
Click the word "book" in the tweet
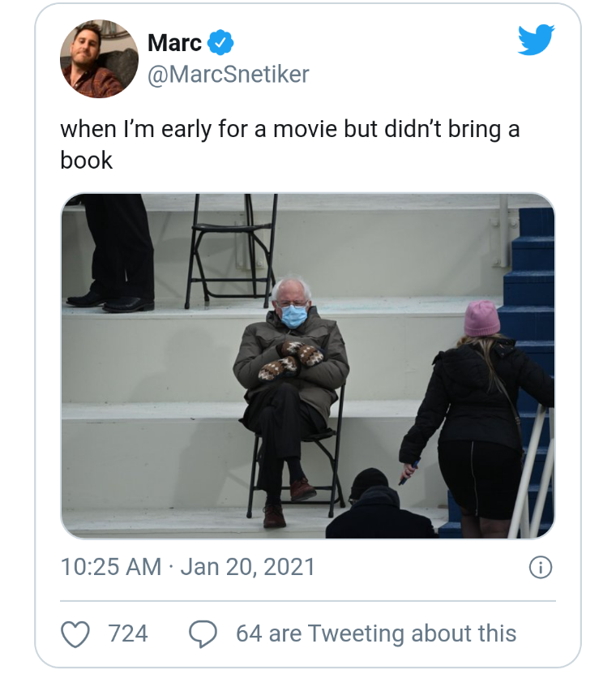pyautogui.click(x=86, y=160)
